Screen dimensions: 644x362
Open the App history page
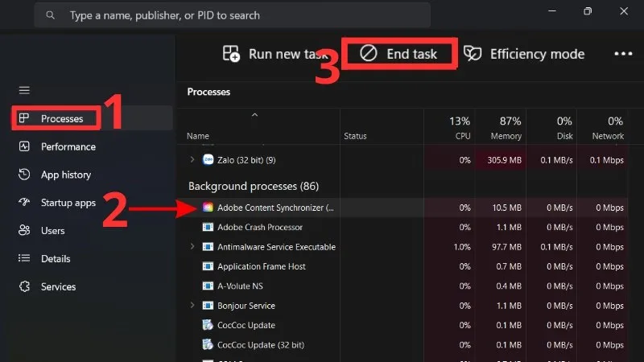[66, 175]
